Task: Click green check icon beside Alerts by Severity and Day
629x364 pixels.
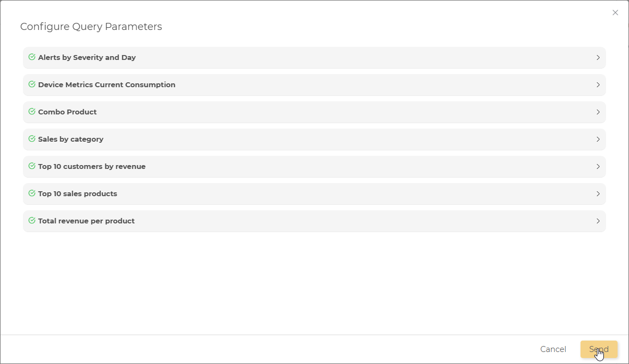Action: 32,57
